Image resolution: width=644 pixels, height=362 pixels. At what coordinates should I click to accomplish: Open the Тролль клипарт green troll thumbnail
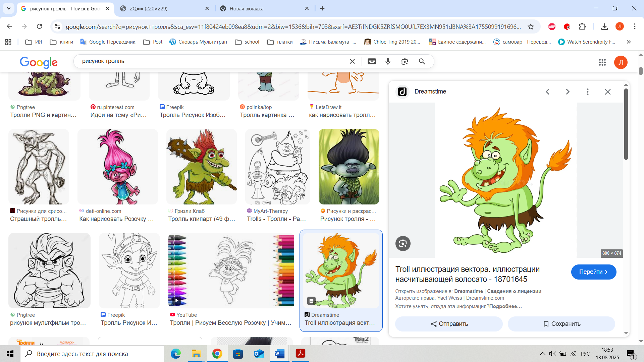point(202,167)
